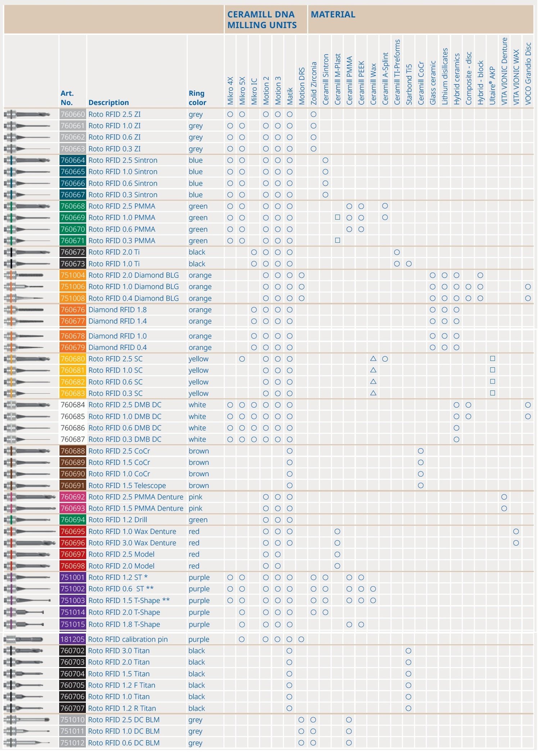Click the Roto RFID calibration pin image

pos(24,639)
